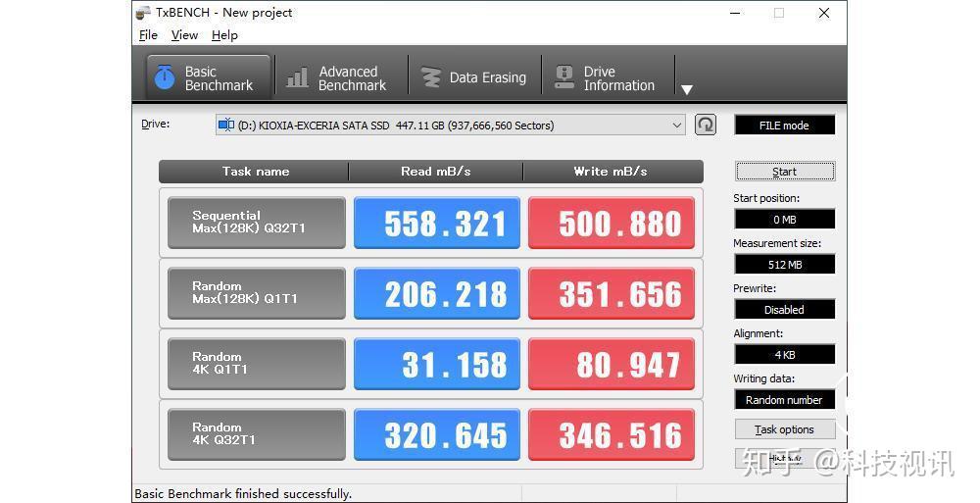
Task: Click the 351.656 write result
Action: point(612,293)
